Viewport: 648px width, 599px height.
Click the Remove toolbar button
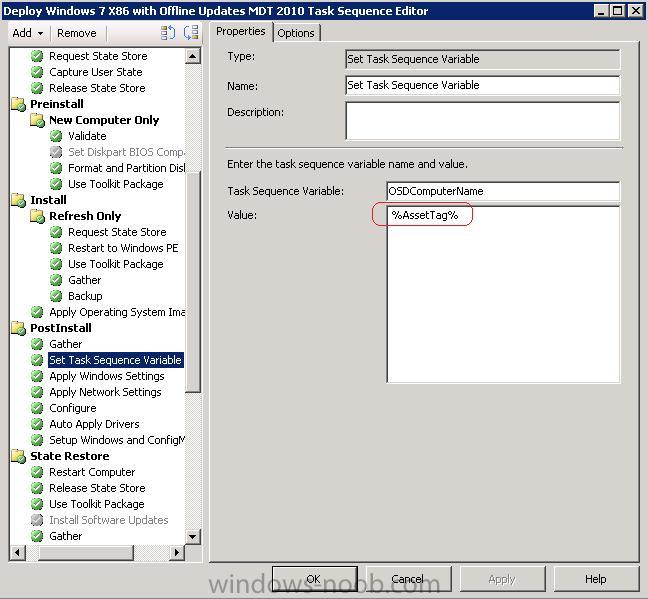pyautogui.click(x=76, y=33)
